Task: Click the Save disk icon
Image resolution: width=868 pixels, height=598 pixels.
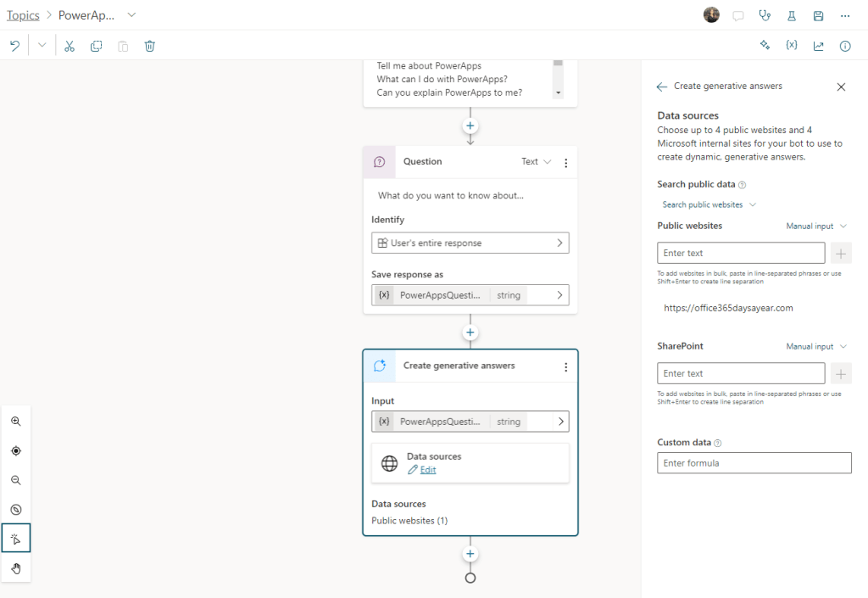Action: point(818,15)
